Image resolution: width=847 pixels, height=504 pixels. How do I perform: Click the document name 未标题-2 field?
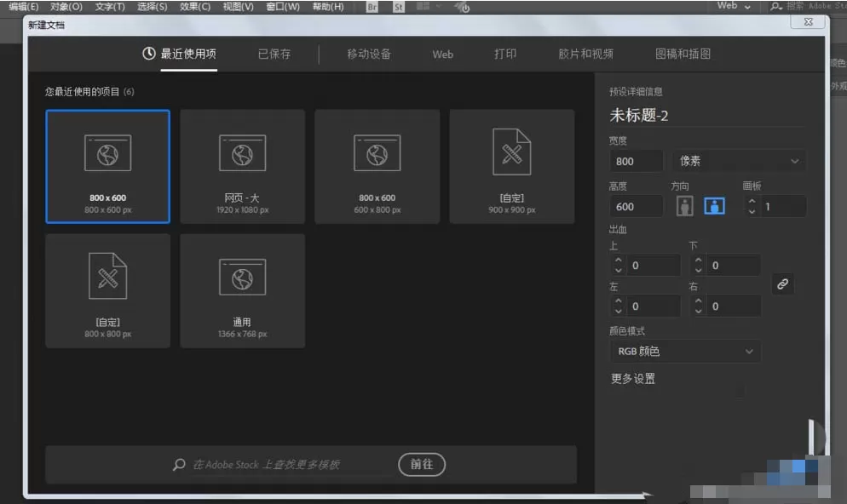point(706,116)
